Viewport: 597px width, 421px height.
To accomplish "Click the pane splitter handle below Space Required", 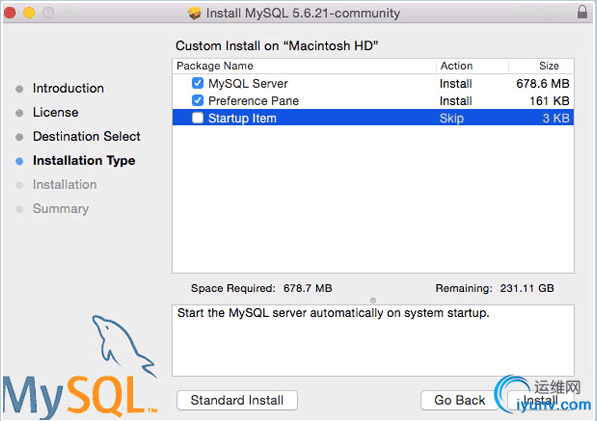I will (373, 300).
